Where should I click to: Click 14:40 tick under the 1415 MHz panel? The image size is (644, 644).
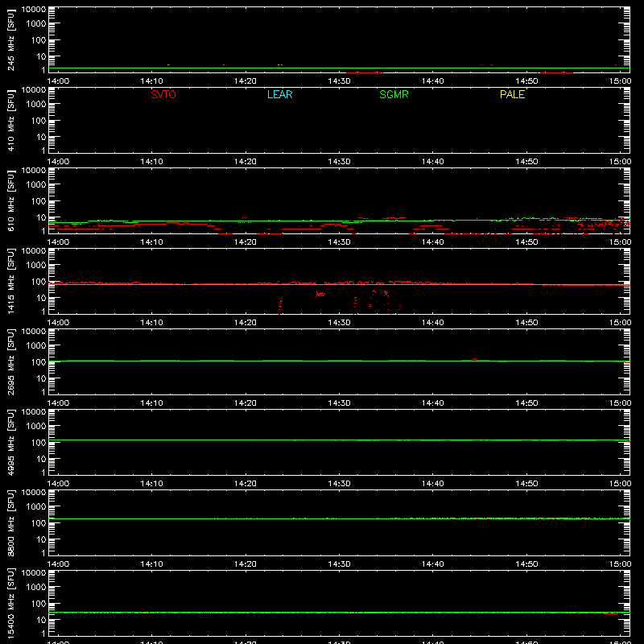pos(432,323)
